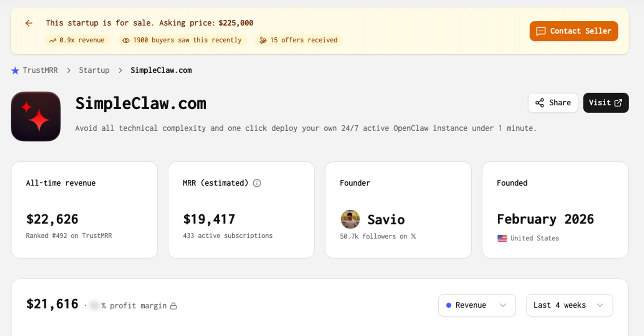644x336 pixels.
Task: Click the back arrow in sale banner
Action: click(x=29, y=23)
